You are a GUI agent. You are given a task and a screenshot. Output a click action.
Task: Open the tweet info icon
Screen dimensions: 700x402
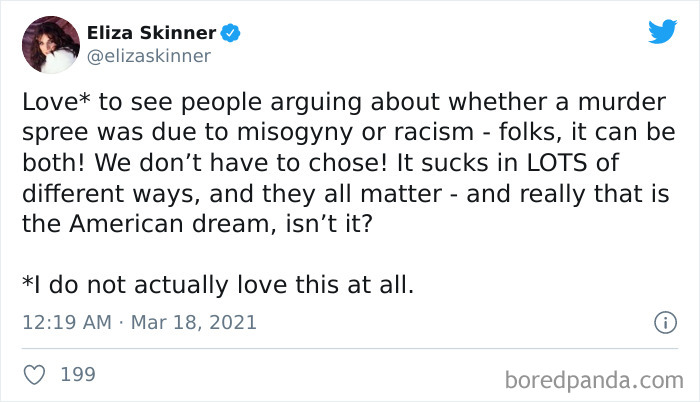(661, 323)
